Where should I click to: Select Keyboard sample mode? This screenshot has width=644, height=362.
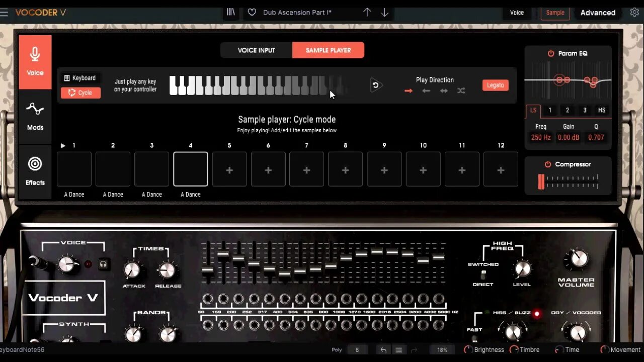pyautogui.click(x=79, y=78)
